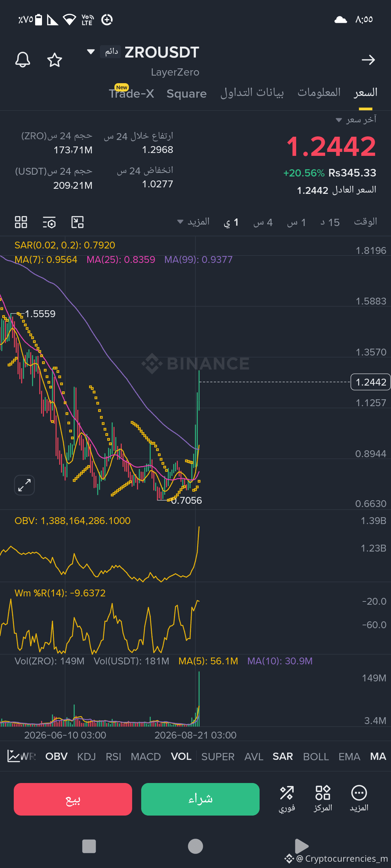The image size is (391, 868).
Task: Select the 4 hour (4 س) interval
Action: click(x=263, y=222)
